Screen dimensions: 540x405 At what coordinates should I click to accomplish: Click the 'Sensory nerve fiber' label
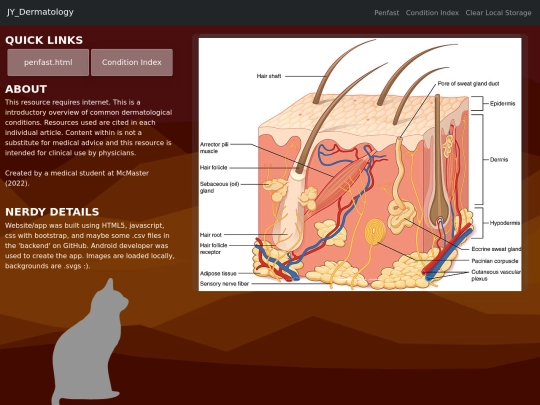pyautogui.click(x=224, y=284)
